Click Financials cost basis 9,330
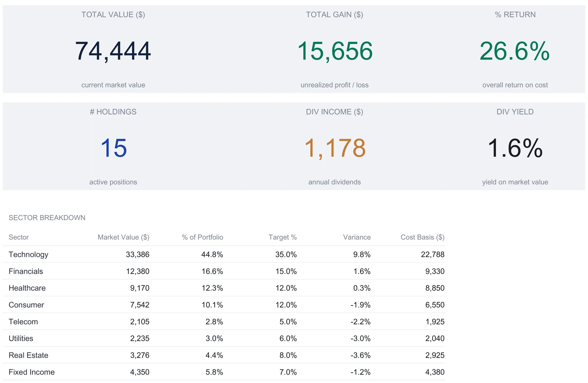The height and width of the screenshot is (383, 588). [435, 271]
